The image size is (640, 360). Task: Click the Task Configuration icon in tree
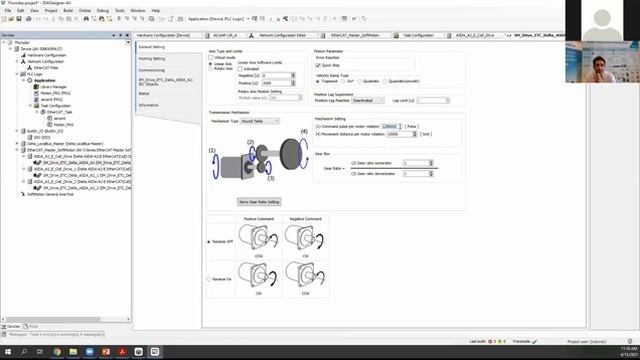(x=36, y=106)
